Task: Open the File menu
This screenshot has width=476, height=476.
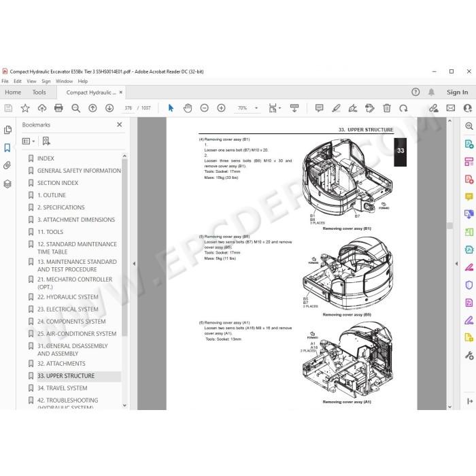Action: coord(5,82)
